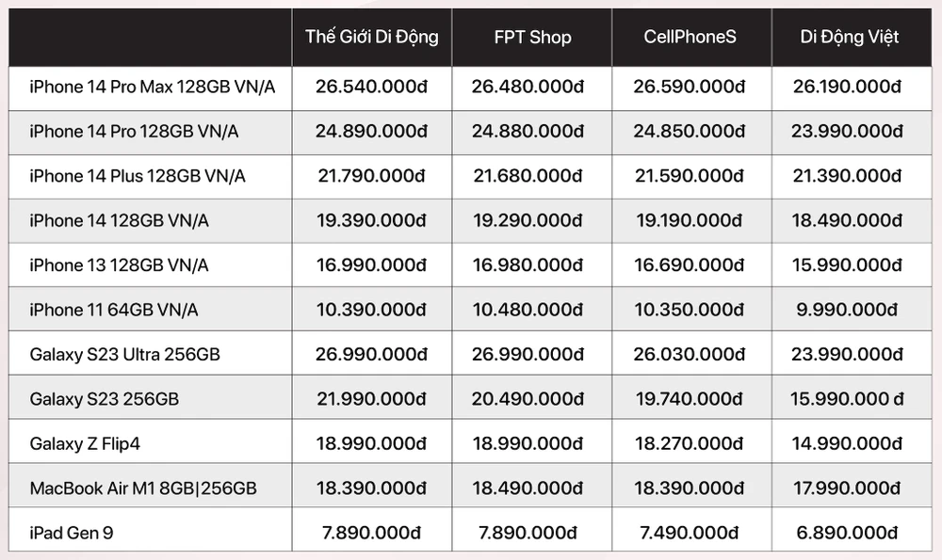Select the Galaxy Z Flip4 row label
The width and height of the screenshot is (942, 560).
pyautogui.click(x=91, y=443)
